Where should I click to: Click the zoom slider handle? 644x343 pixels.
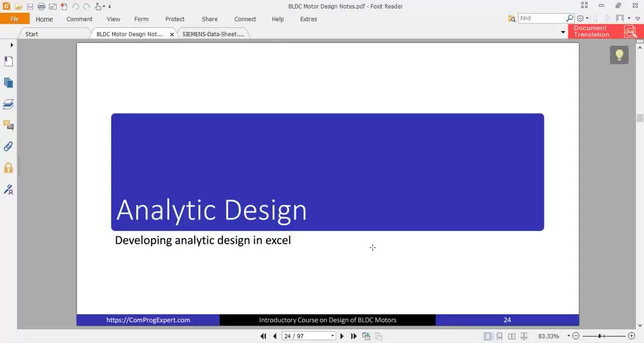pos(600,336)
